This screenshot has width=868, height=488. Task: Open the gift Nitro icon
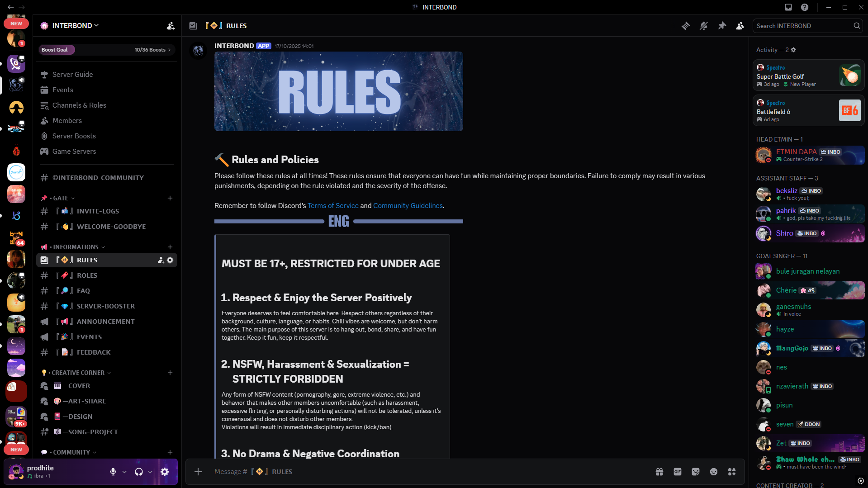(659, 472)
